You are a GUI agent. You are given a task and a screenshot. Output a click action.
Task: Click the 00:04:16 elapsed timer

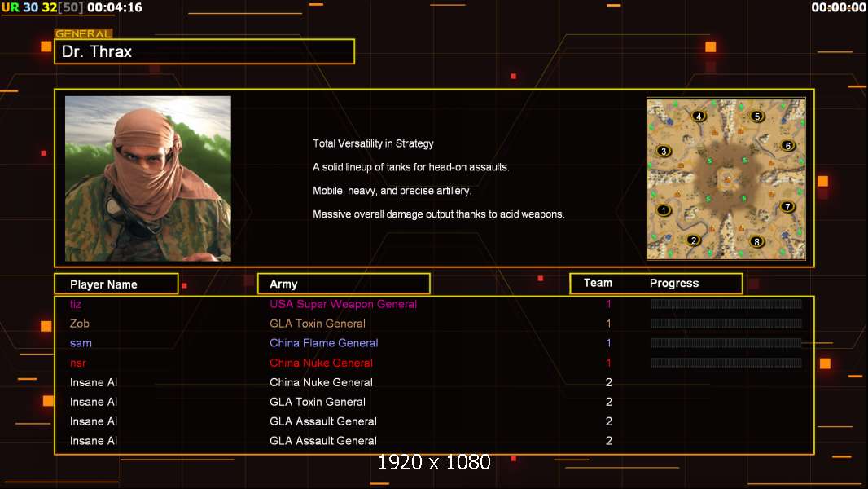coord(115,8)
